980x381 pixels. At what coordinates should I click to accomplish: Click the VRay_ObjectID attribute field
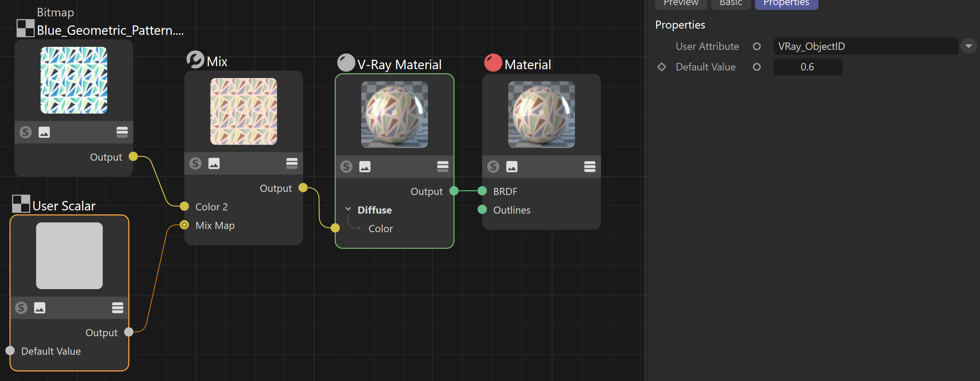[x=865, y=46]
